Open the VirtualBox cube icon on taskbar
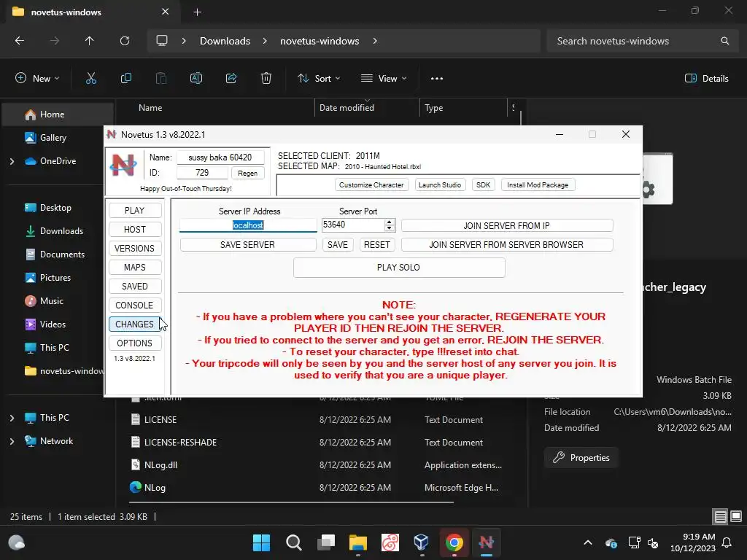The height and width of the screenshot is (560, 747). (422, 542)
